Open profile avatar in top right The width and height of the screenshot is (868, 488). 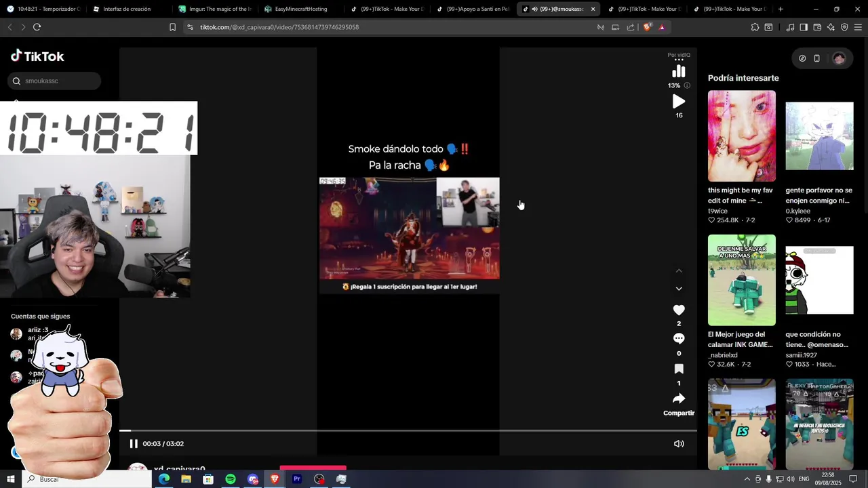click(x=839, y=58)
